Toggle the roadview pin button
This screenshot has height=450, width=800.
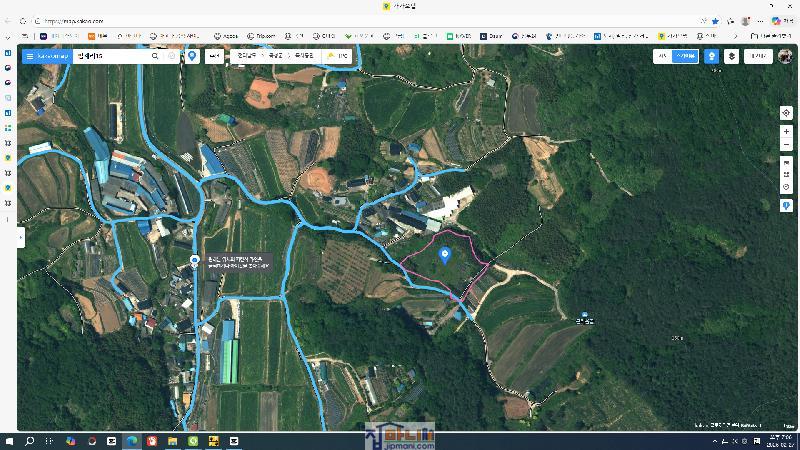711,56
